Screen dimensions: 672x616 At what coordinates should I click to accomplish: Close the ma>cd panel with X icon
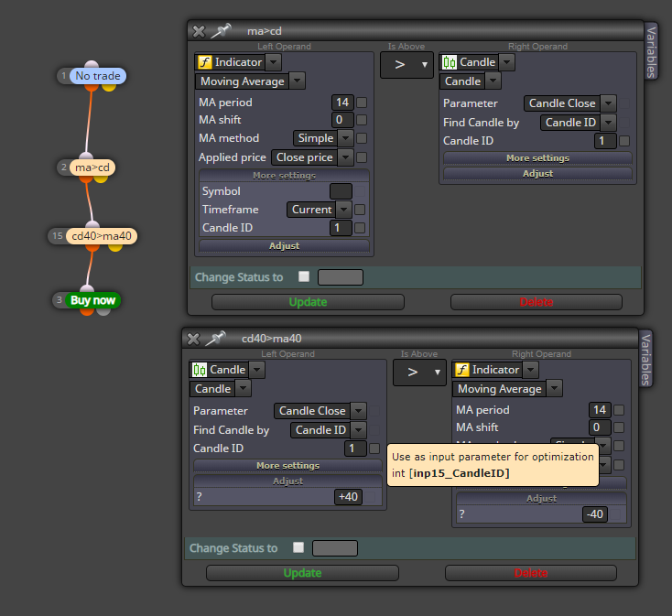point(199,31)
